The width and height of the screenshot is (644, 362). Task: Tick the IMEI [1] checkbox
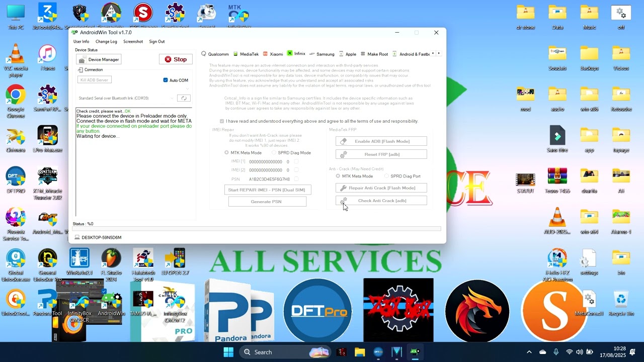(296, 162)
